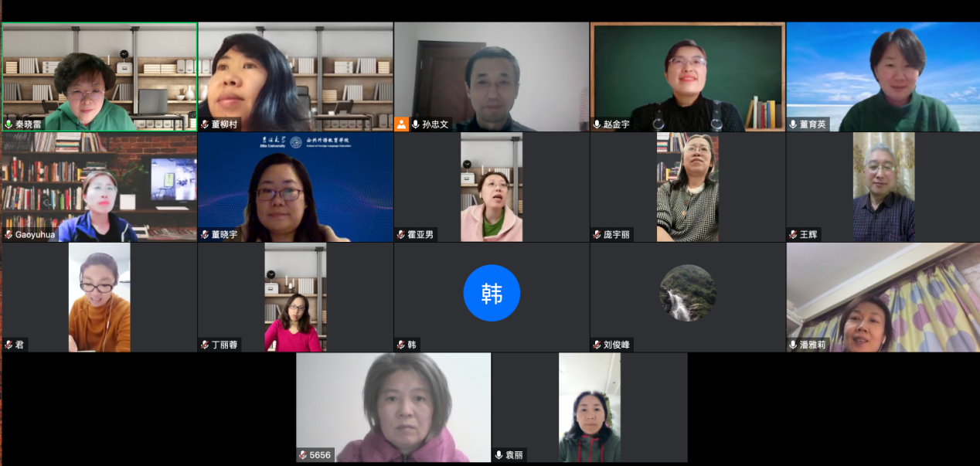This screenshot has height=466, width=980.
Task: Click the muted mic icon beside 刘俊峰
Action: 597,345
